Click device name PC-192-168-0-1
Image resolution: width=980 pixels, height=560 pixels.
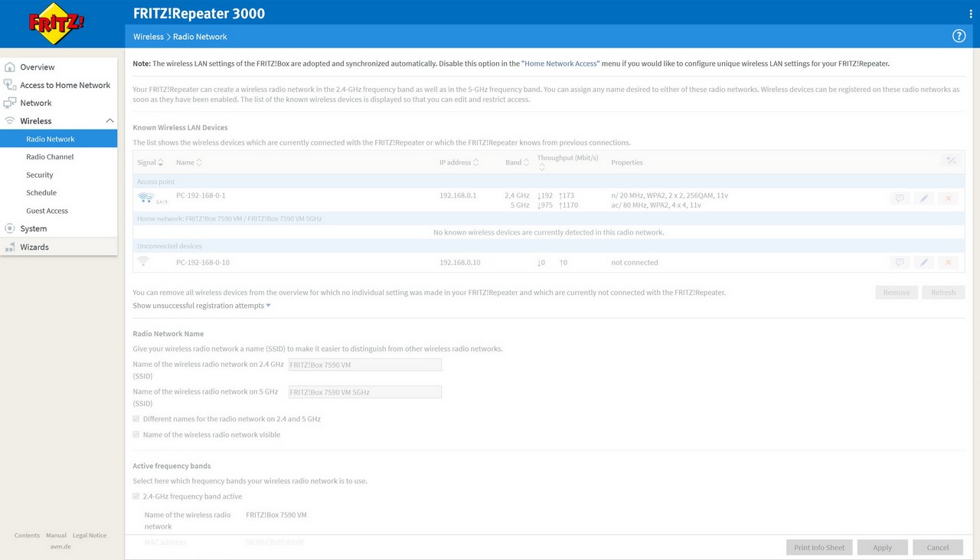point(201,195)
